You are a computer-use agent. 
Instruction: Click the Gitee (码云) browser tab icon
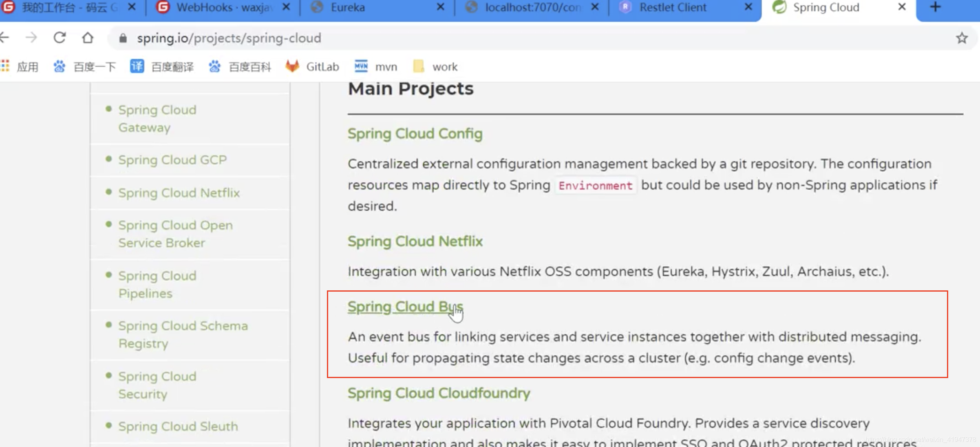click(11, 7)
